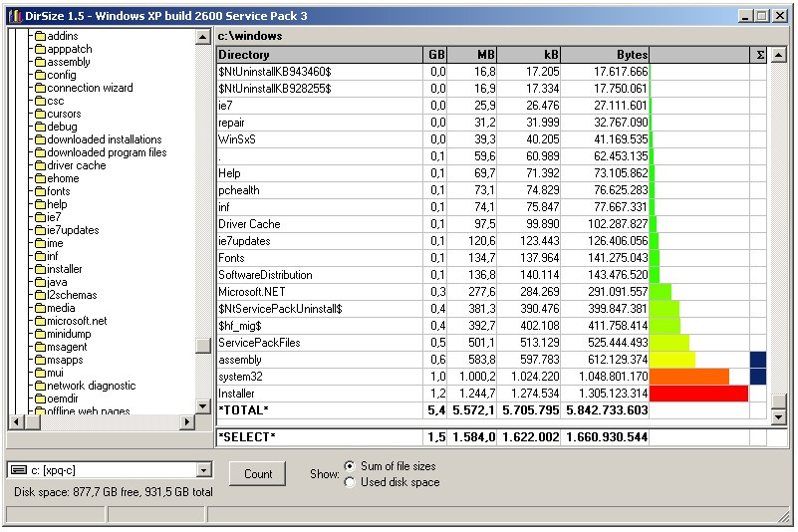Open the c: [xpq-c] drive dropdown
Image resolution: width=798 pixels, height=532 pixels.
[203, 470]
